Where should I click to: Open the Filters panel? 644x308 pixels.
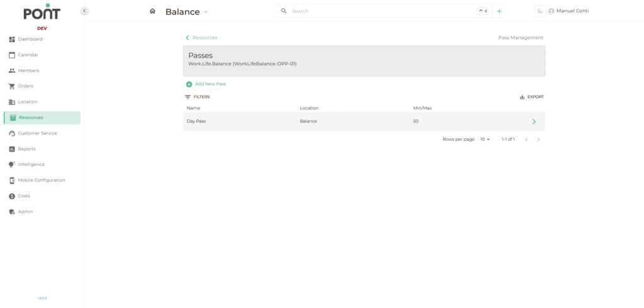point(197,97)
